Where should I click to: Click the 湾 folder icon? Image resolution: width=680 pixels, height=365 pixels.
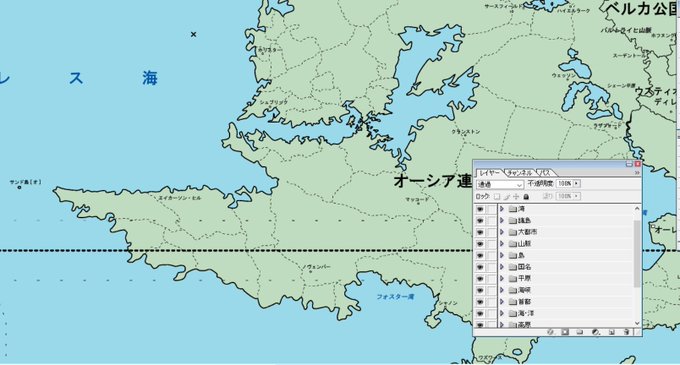513,209
